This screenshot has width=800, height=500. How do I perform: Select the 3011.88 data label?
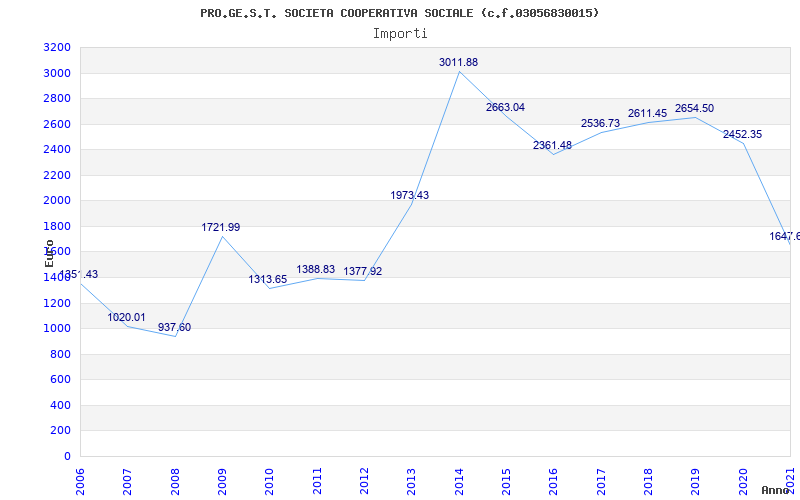[458, 62]
